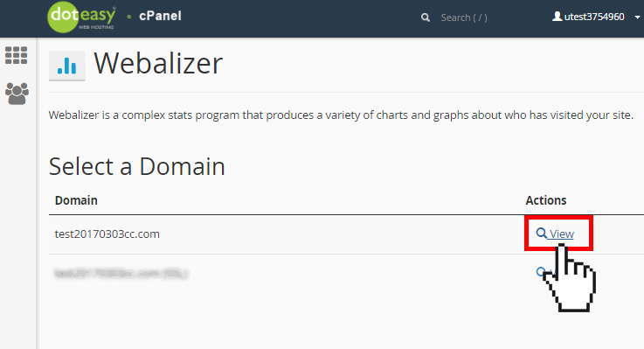This screenshot has height=349, width=644.
Task: Click the Actions column header
Action: point(546,200)
